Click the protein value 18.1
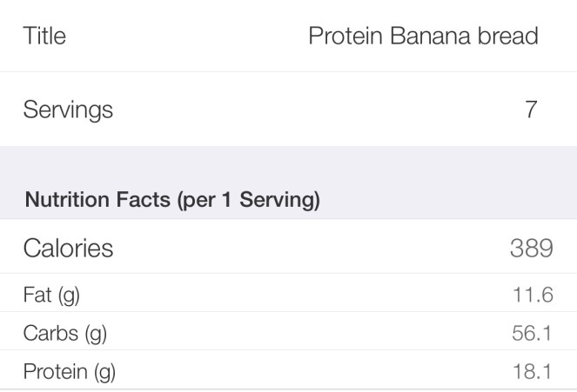The width and height of the screenshot is (577, 392). [x=533, y=372]
